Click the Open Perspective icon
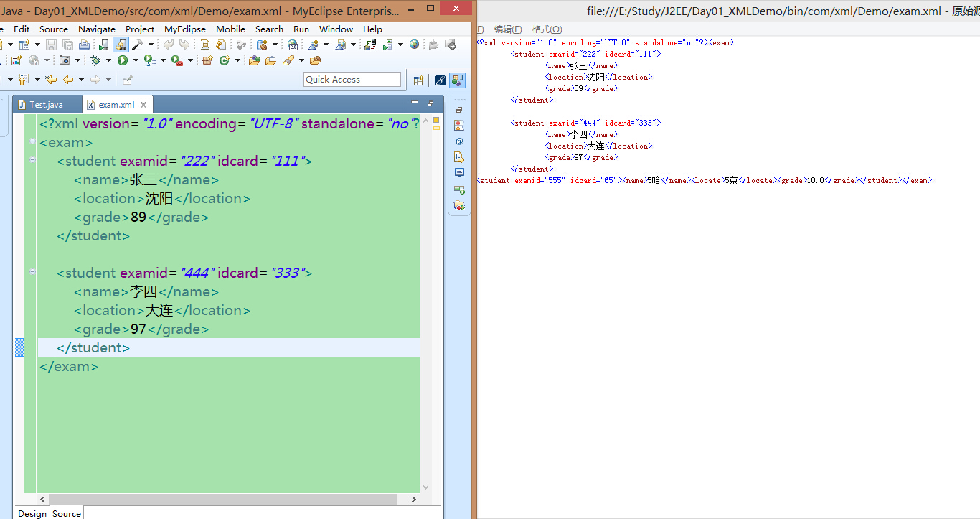The width and height of the screenshot is (980, 519). click(419, 80)
